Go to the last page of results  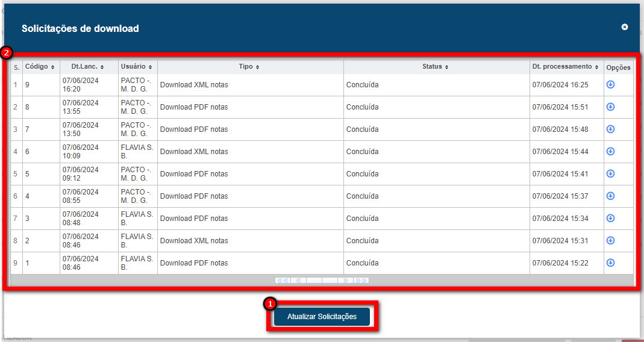pos(361,281)
